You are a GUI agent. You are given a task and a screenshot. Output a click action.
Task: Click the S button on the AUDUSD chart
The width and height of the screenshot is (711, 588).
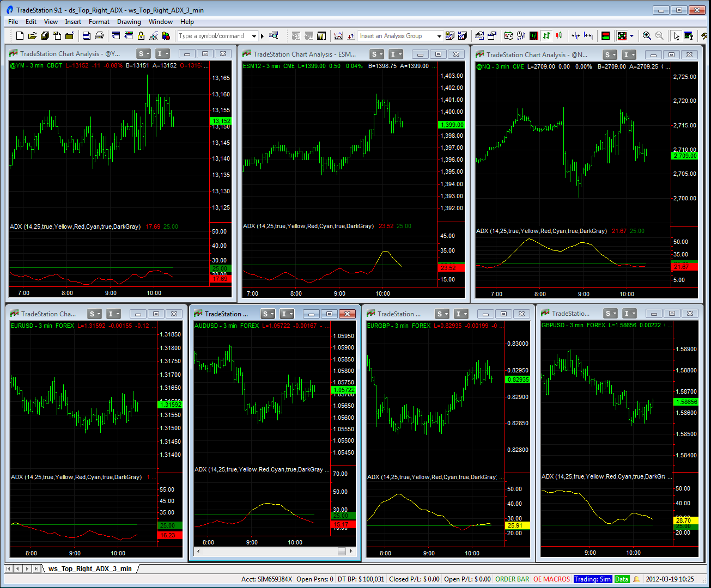tap(268, 314)
